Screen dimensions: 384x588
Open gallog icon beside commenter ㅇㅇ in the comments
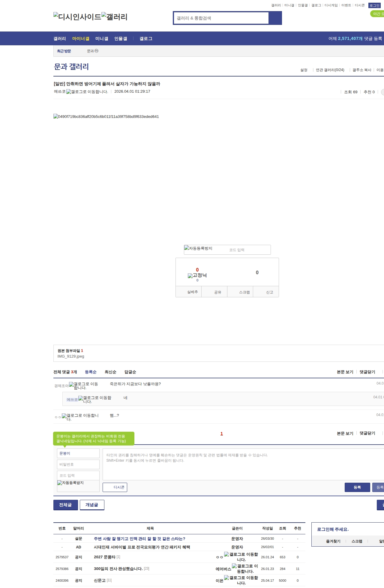[x=80, y=417]
